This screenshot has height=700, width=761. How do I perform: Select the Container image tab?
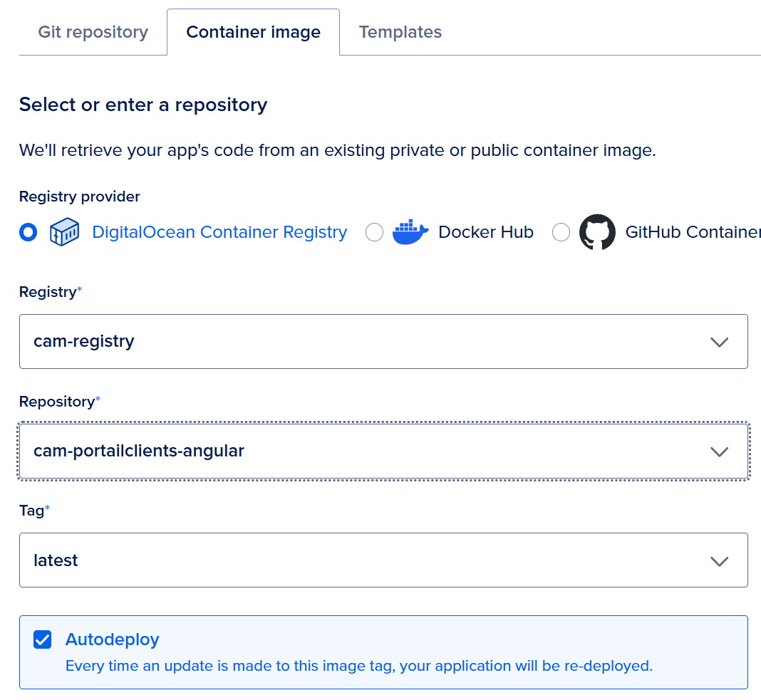253,32
